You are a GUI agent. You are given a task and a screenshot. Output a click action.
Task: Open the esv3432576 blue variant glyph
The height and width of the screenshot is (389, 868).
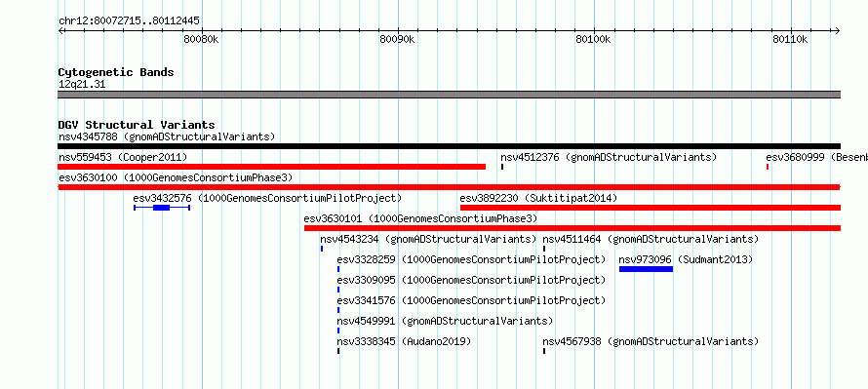coord(162,208)
